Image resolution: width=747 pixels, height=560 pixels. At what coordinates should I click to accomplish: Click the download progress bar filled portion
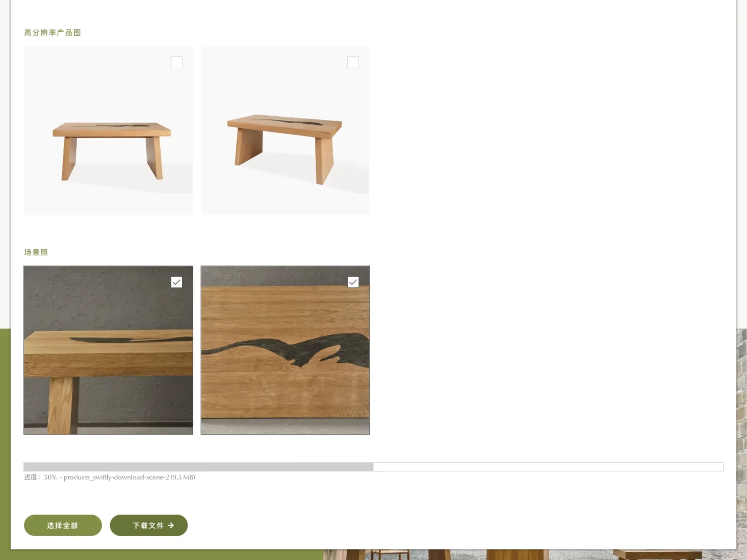pos(198,467)
